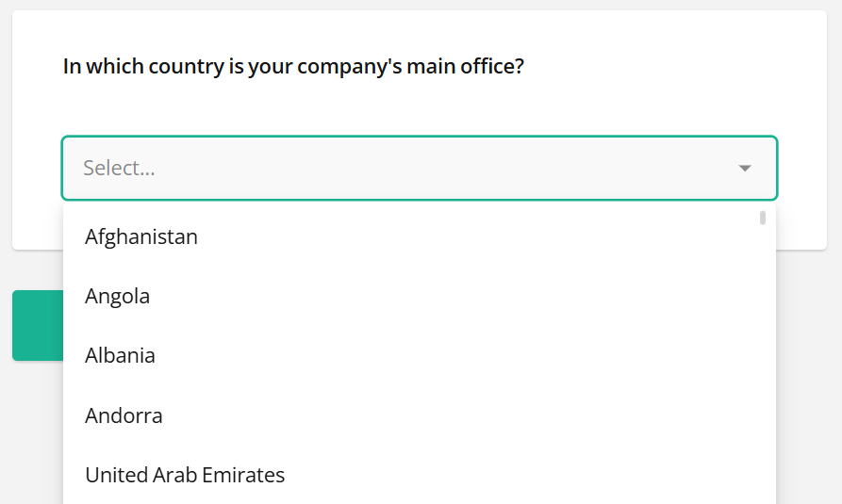Click the dropdown list scrollbar thumb

(762, 219)
